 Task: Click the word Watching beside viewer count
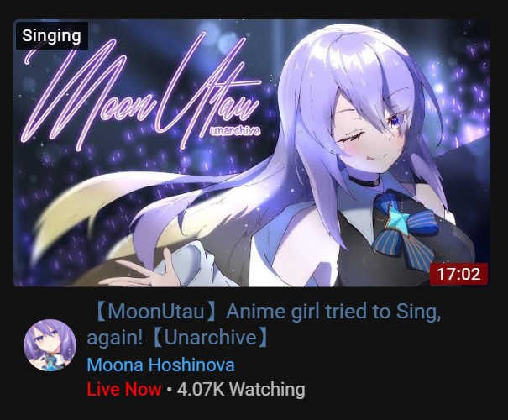(x=269, y=389)
